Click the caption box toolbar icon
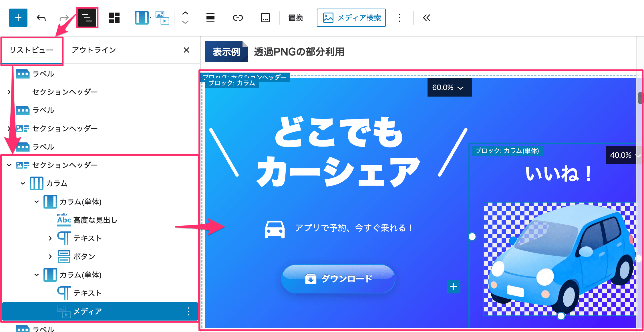Viewport: 644px width, 332px height. coord(265,18)
